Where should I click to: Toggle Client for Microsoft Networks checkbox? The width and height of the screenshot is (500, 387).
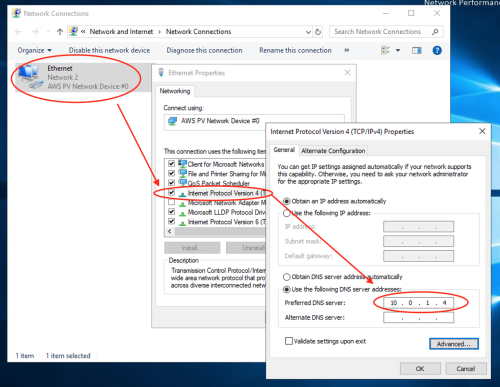coord(171,164)
